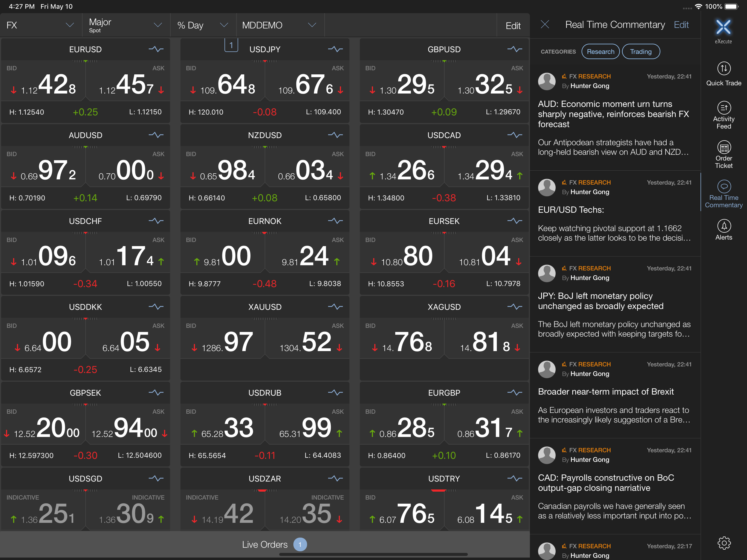
Task: Open the EURGBP chart icon
Action: pyautogui.click(x=514, y=392)
